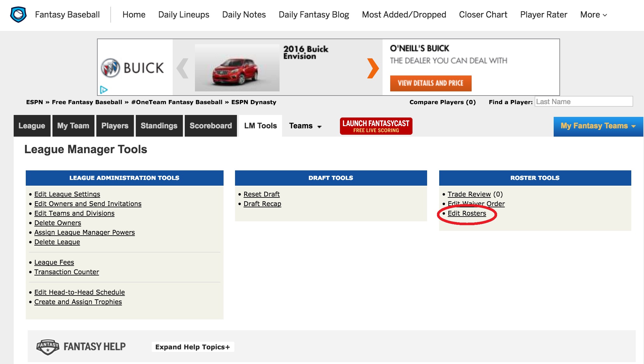Image resolution: width=644 pixels, height=364 pixels.
Task: View Most Added/Dropped players
Action: point(404,15)
